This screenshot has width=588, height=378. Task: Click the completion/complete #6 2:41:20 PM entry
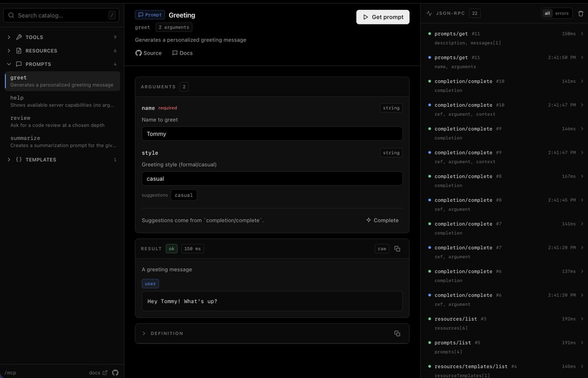tap(505, 299)
